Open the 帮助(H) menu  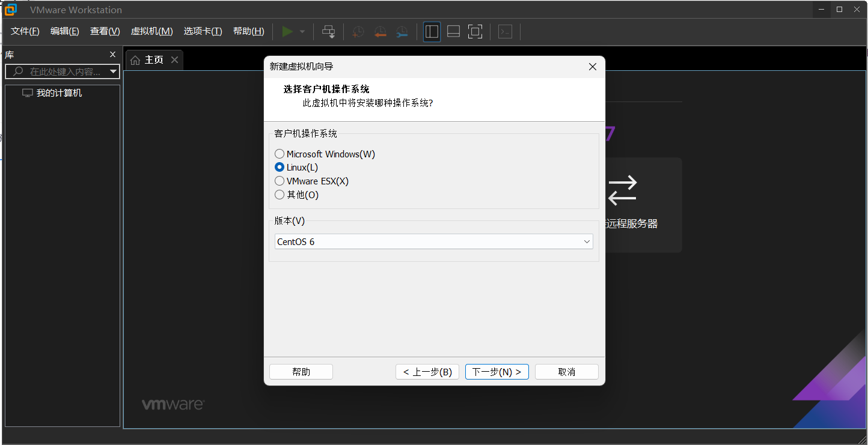click(x=249, y=31)
